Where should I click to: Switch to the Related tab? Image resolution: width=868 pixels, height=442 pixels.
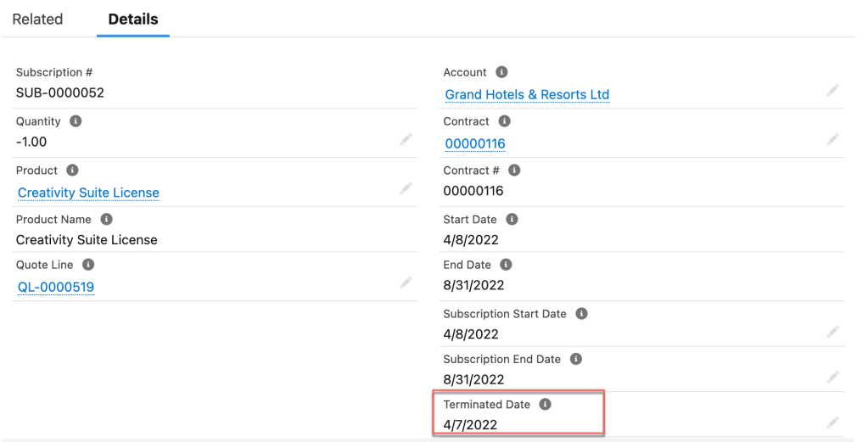[x=37, y=19]
